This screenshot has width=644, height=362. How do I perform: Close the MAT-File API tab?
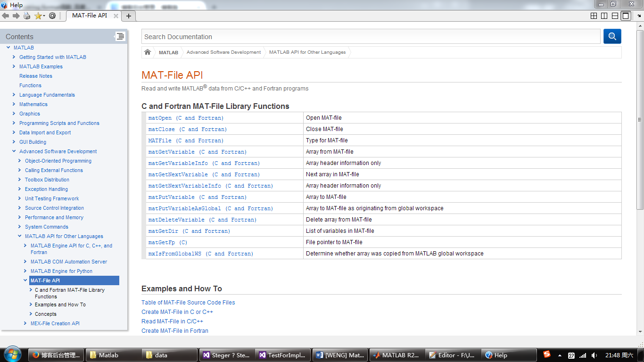[116, 16]
